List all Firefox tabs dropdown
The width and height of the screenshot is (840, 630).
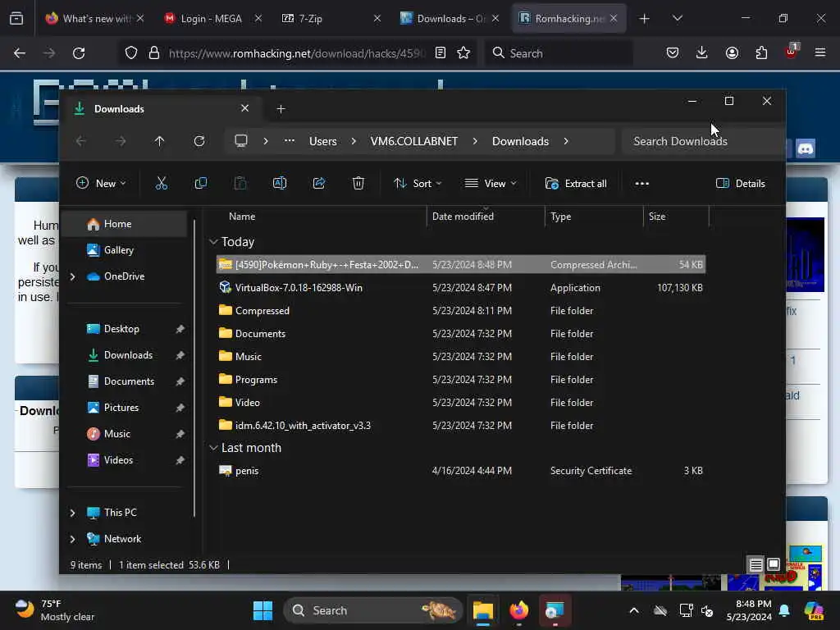(678, 19)
